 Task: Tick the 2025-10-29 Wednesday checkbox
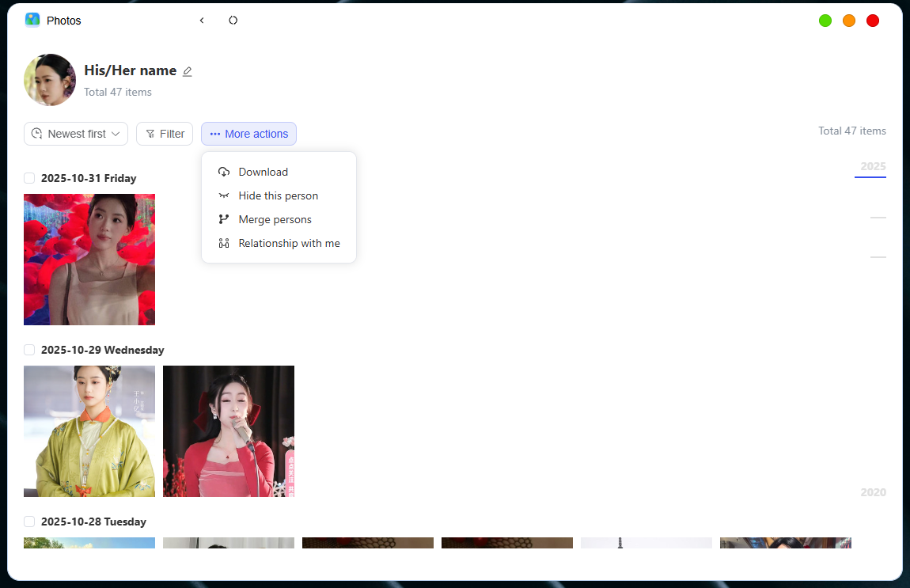(x=29, y=350)
